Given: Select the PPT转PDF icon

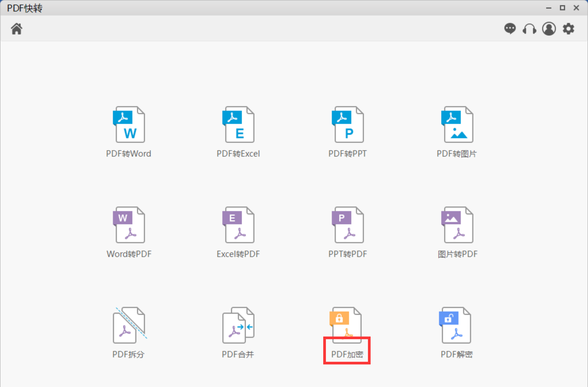Looking at the screenshot, I should click(348, 225).
